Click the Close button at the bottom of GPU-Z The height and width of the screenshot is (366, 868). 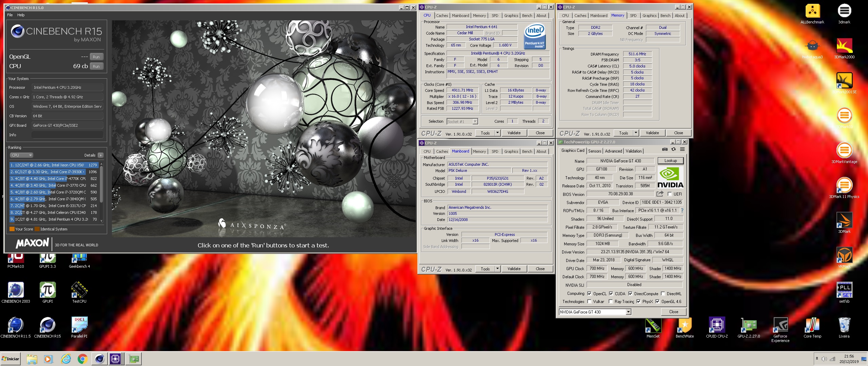[673, 312]
